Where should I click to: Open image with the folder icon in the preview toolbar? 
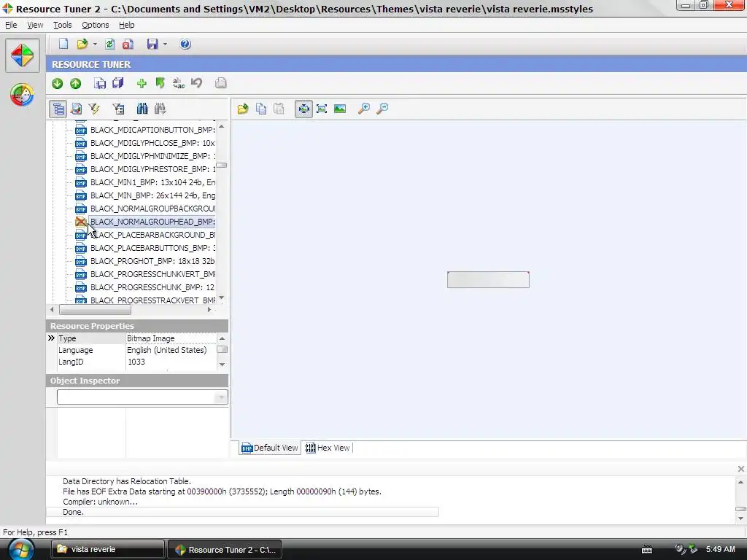[x=243, y=109]
